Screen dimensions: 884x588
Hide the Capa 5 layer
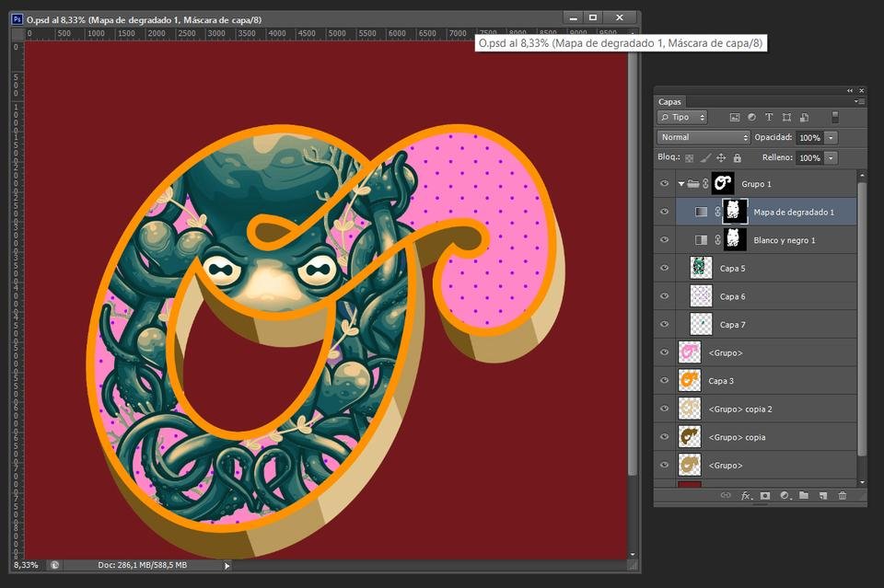(x=664, y=268)
